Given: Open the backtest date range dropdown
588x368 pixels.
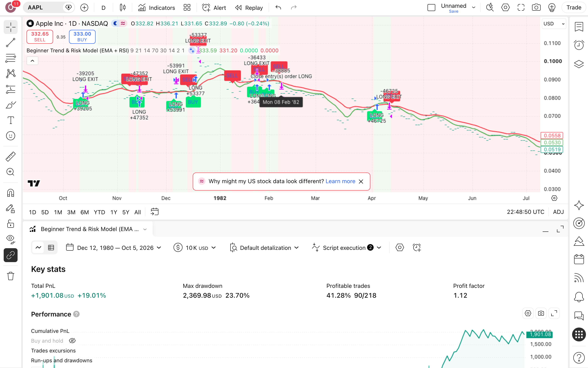Looking at the screenshot, I should pos(114,248).
